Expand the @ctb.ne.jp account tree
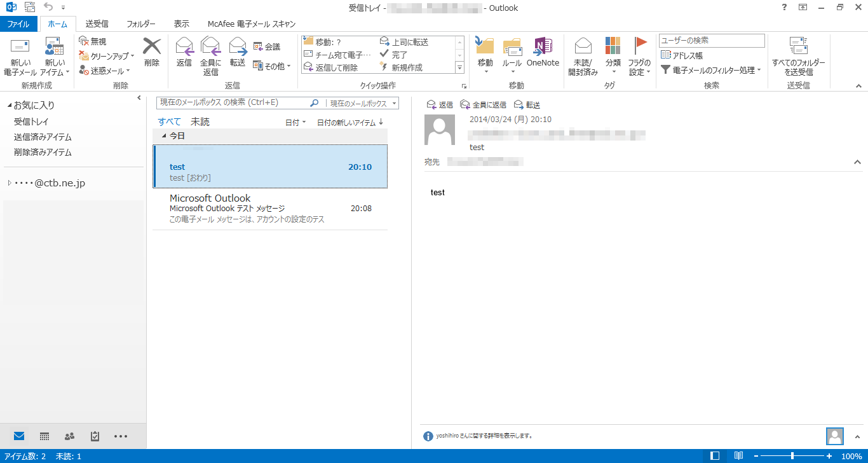Viewport: 868px width, 463px height. point(10,183)
